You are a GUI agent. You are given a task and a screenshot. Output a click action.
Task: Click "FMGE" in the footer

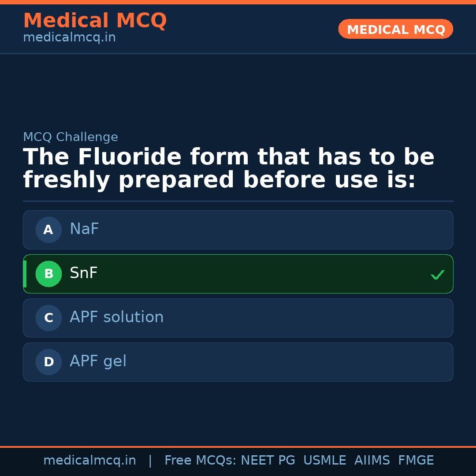tap(416, 461)
